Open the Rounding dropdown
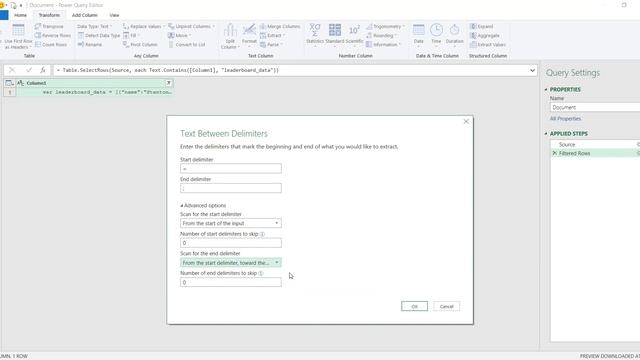640x360 pixels. [x=382, y=36]
